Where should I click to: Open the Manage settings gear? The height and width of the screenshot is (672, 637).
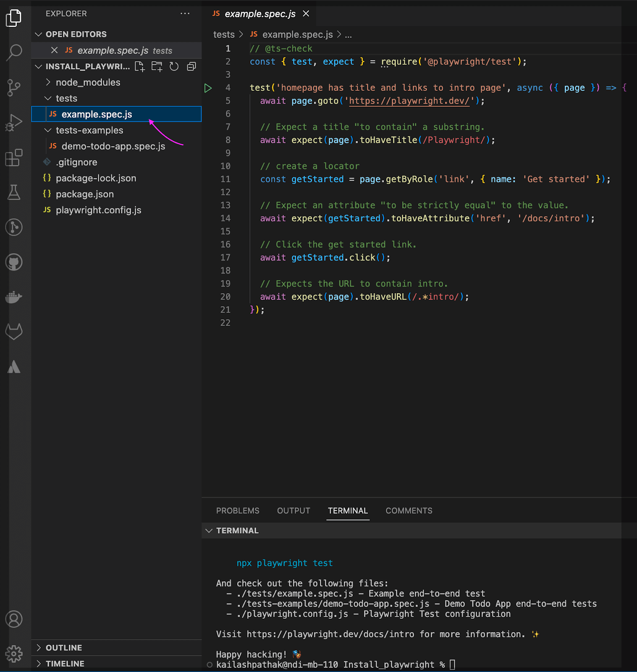(14, 654)
